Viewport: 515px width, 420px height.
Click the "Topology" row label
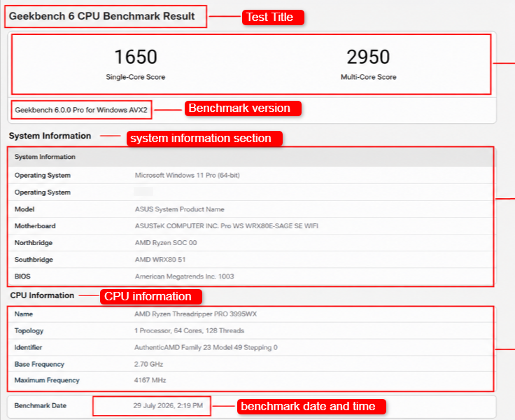pyautogui.click(x=29, y=331)
